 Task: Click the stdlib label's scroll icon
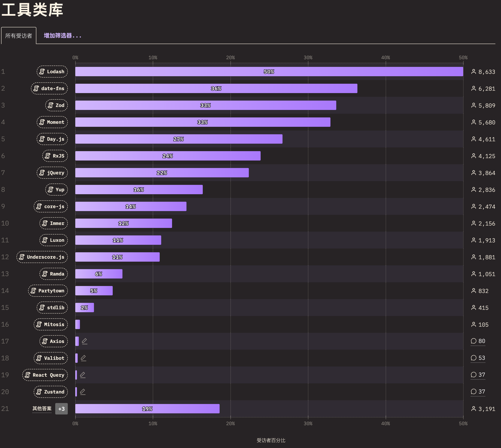[x=42, y=308]
